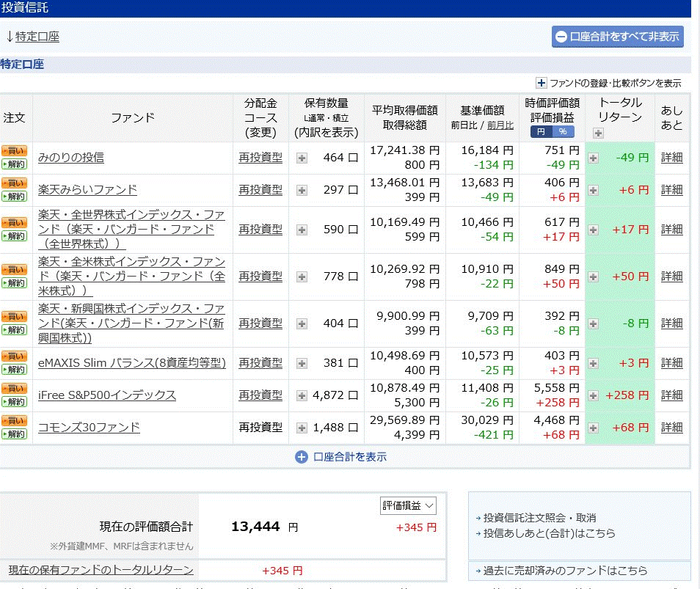Viewport: 700px width, 589px height.
Task: Open 楽天みらいファンド fund link
Action: coord(87,190)
